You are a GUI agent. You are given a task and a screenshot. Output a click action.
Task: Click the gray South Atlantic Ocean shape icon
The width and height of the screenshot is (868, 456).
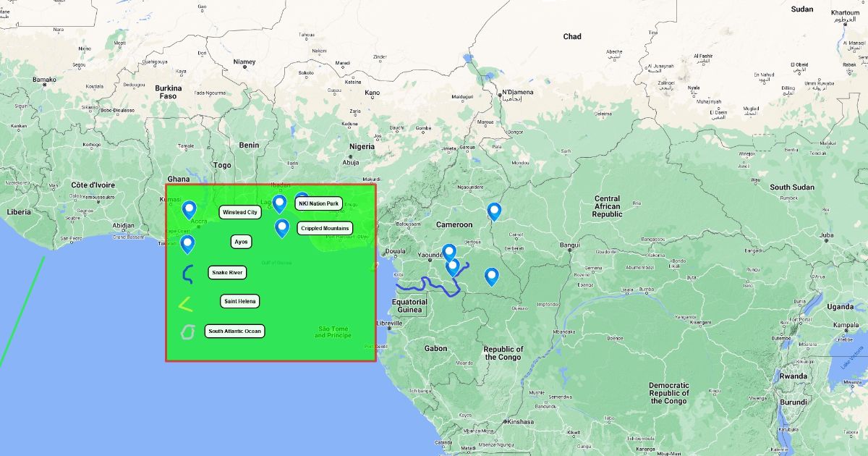(x=187, y=332)
